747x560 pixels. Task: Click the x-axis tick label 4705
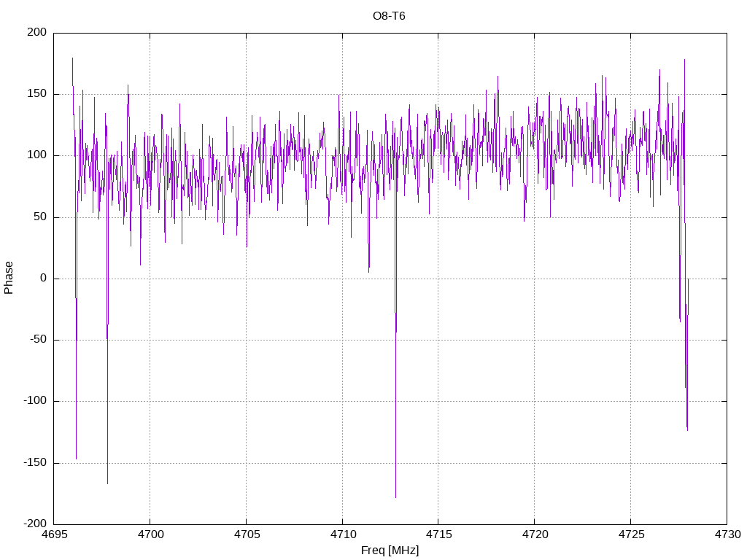click(247, 534)
